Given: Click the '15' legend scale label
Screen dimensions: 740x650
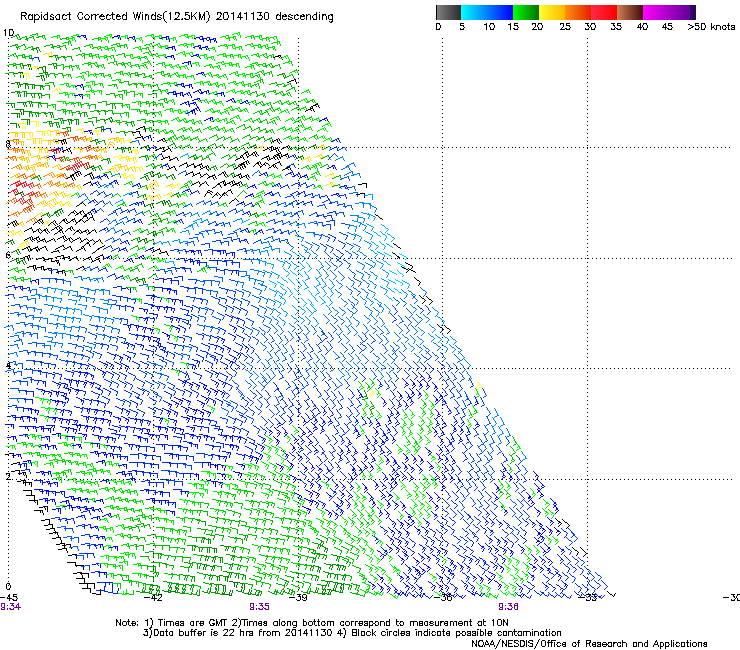Looking at the screenshot, I should [x=513, y=27].
